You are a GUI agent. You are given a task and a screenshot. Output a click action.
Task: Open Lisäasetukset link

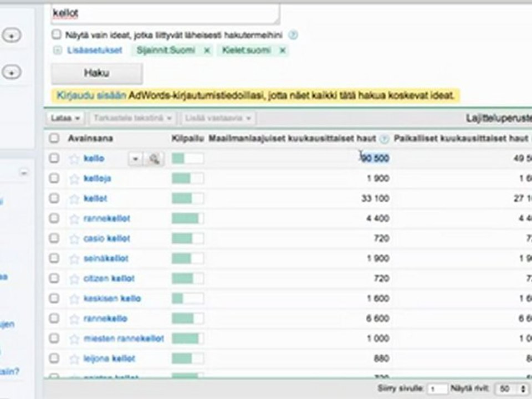point(94,50)
